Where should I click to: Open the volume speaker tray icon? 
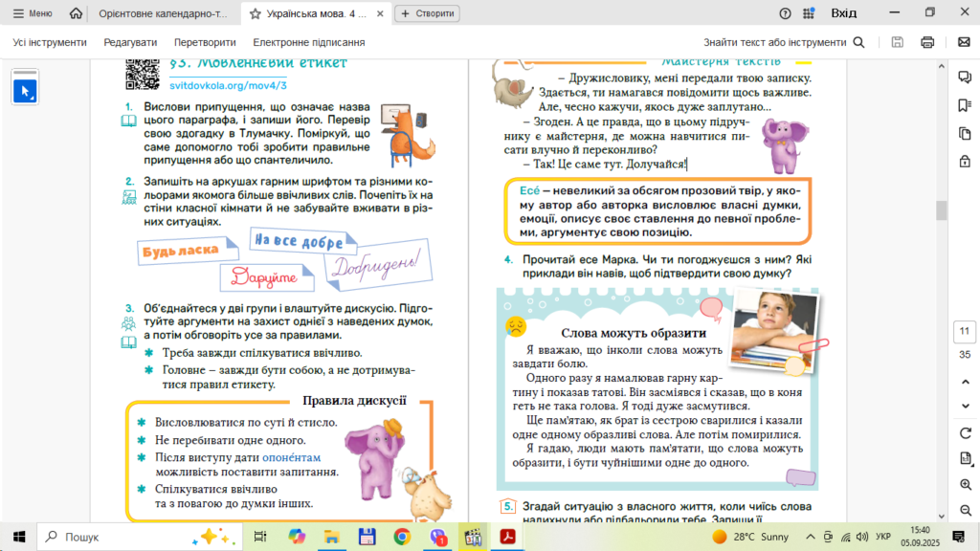[x=862, y=537]
